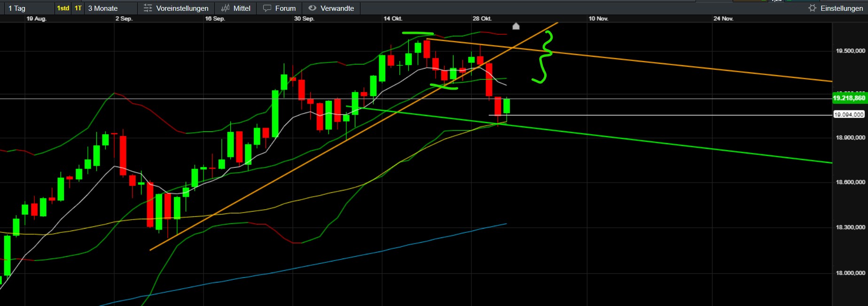Open Einstellungen chart settings
868x306 pixels.
click(x=836, y=8)
